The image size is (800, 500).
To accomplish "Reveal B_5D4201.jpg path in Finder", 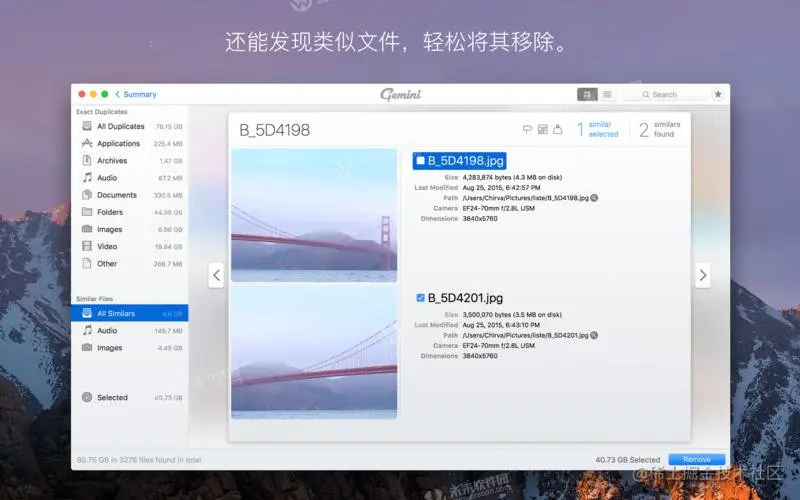I will pyautogui.click(x=594, y=335).
